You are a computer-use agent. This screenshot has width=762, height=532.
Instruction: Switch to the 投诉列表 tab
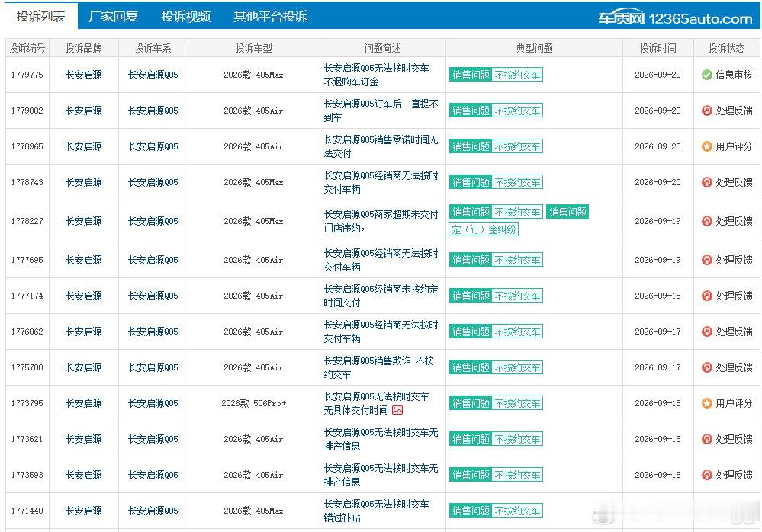(41, 17)
